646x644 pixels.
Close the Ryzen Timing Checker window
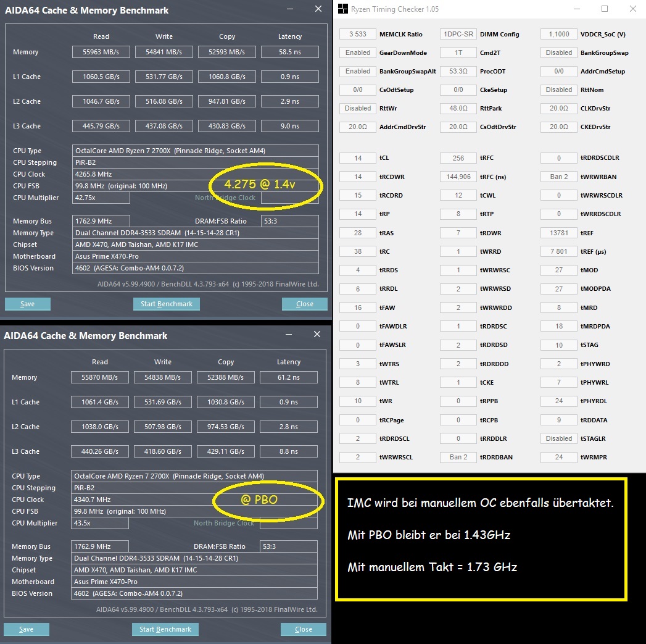pyautogui.click(x=633, y=9)
